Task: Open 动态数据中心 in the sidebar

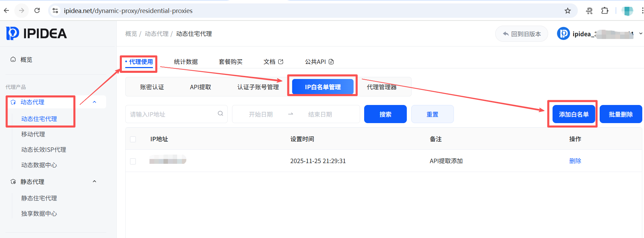Action: (39, 165)
